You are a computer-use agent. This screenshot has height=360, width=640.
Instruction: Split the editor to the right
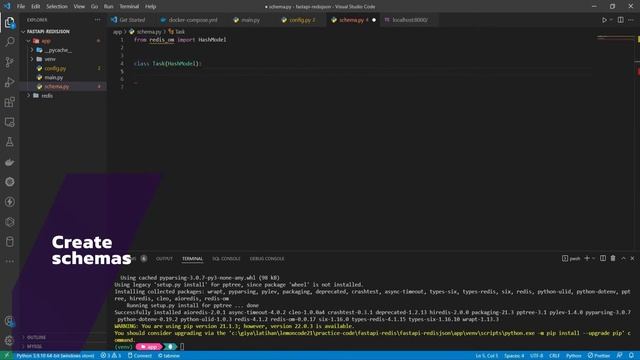620,20
